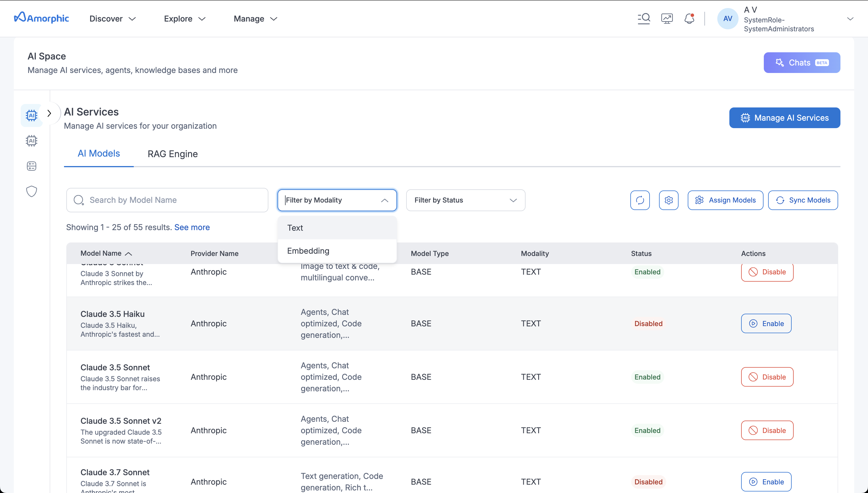Click the second AI chip sidebar icon
The image size is (868, 493).
coord(32,140)
